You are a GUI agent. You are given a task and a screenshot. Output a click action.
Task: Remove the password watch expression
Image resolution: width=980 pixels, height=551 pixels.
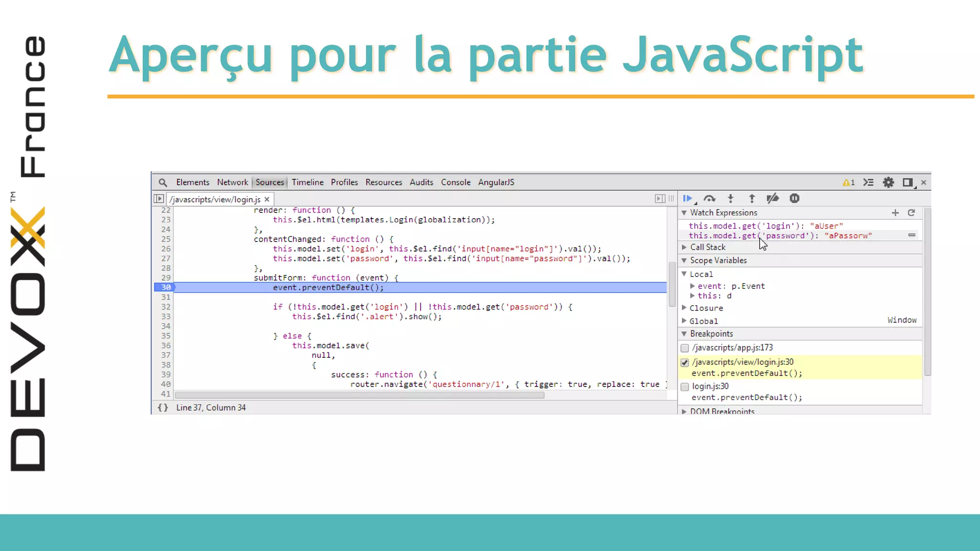tap(912, 235)
